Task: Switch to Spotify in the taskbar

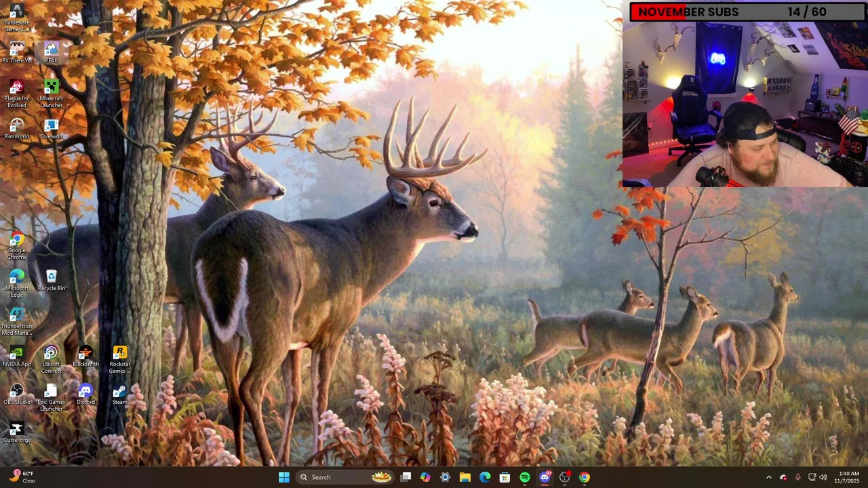Action: (x=525, y=477)
